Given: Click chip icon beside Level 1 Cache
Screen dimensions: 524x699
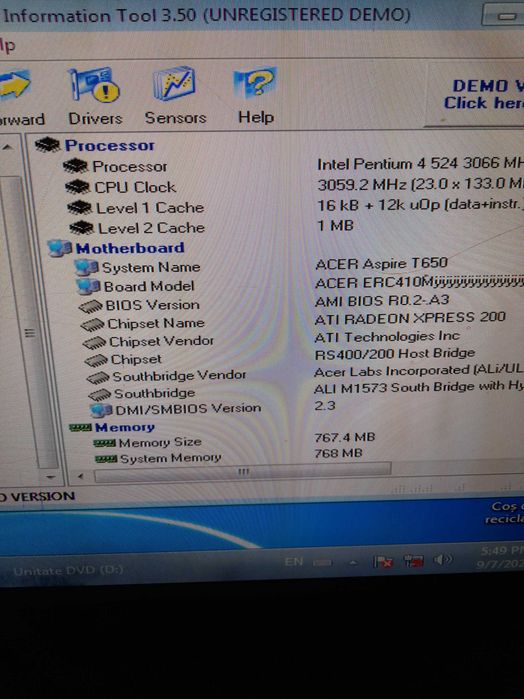Looking at the screenshot, I should click(x=79, y=207).
